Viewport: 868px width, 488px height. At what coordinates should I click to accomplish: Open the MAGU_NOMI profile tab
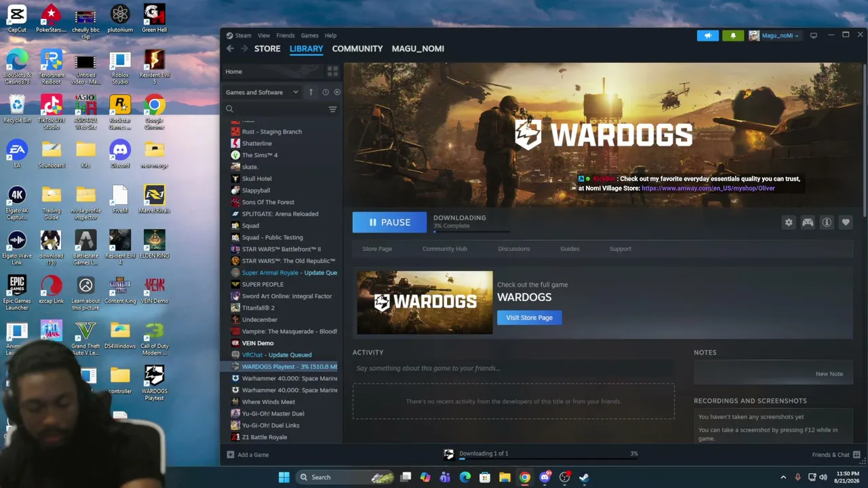[418, 49]
